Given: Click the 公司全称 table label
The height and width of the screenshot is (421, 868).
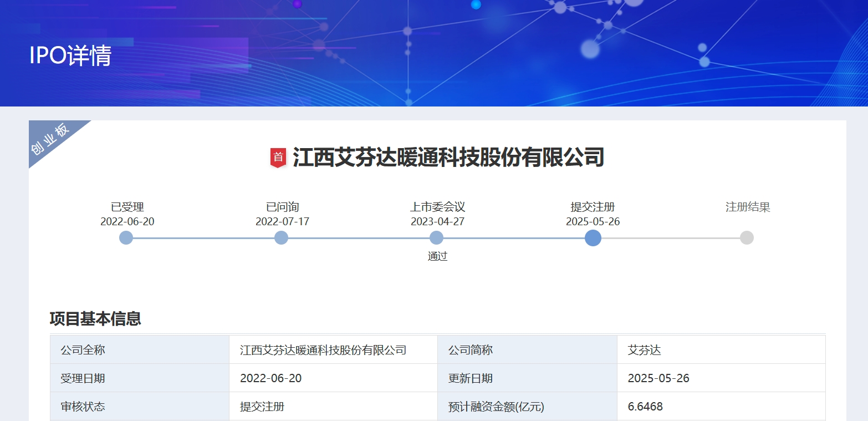Looking at the screenshot, I should coord(140,350).
